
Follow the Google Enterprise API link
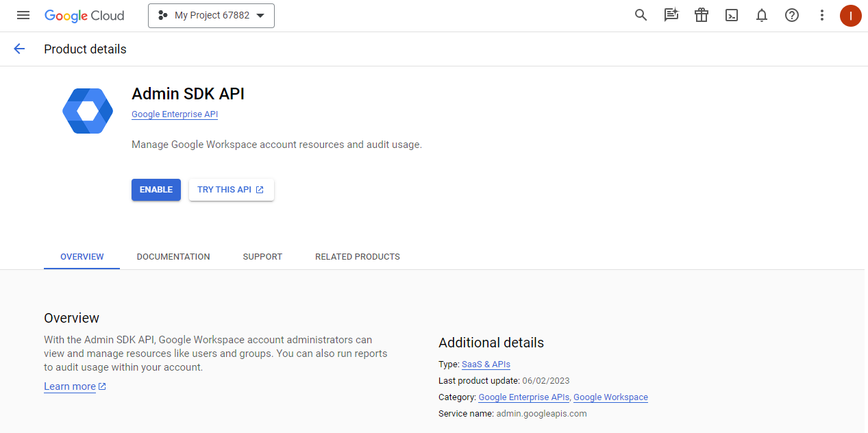point(175,114)
